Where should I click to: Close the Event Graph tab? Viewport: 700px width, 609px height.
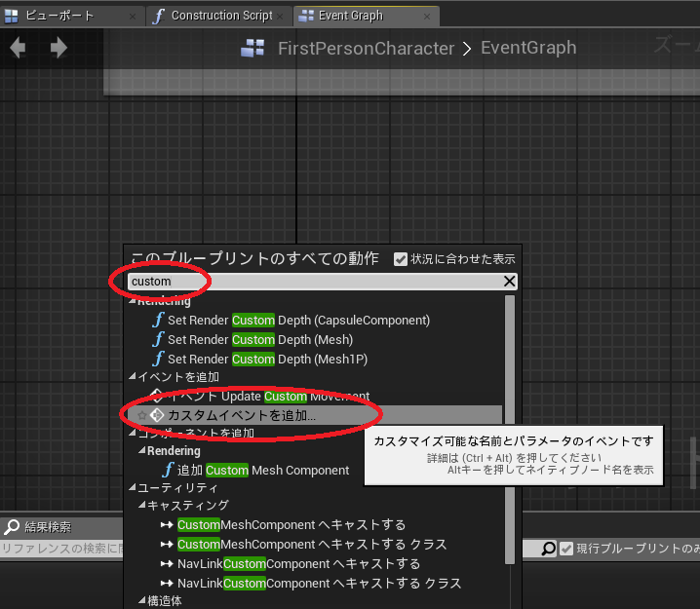pos(427,17)
